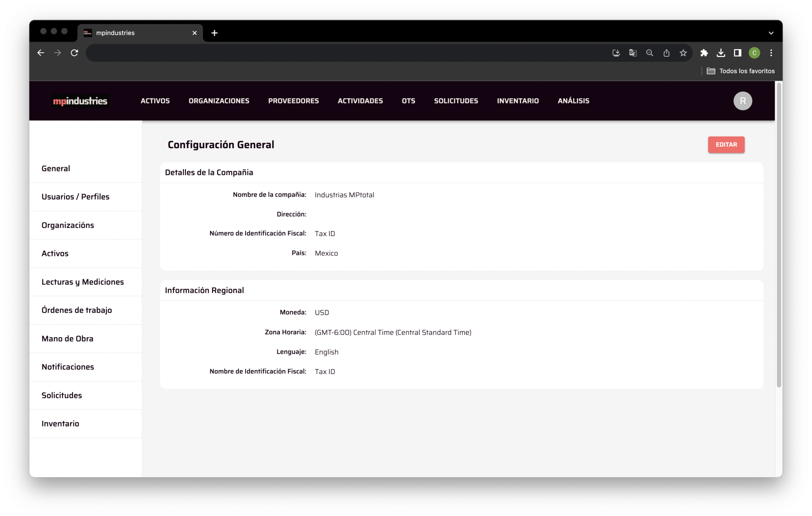Click the zoom magnifier icon in the address bar
Screen dimensions: 812x516
[x=649, y=53]
